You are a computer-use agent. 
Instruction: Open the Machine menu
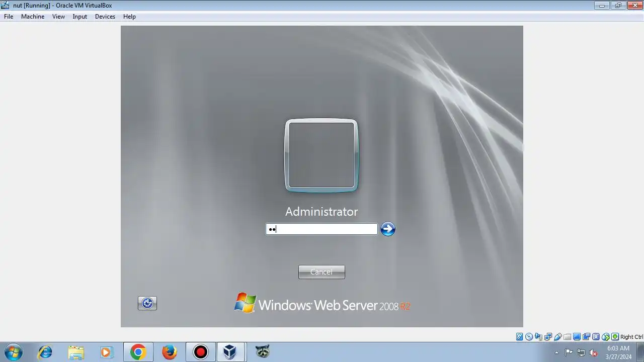pos(33,17)
